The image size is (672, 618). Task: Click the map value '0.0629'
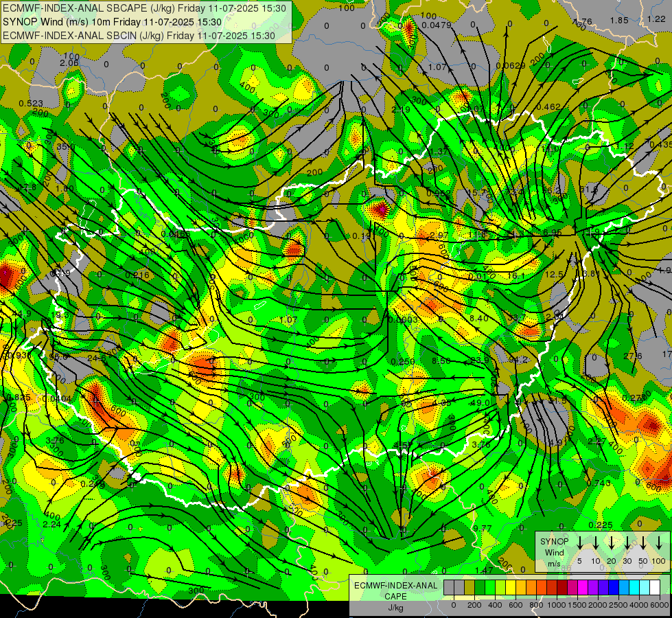point(511,66)
